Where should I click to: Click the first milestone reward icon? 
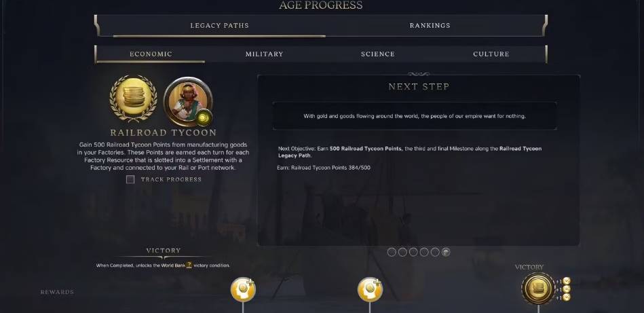point(243,289)
